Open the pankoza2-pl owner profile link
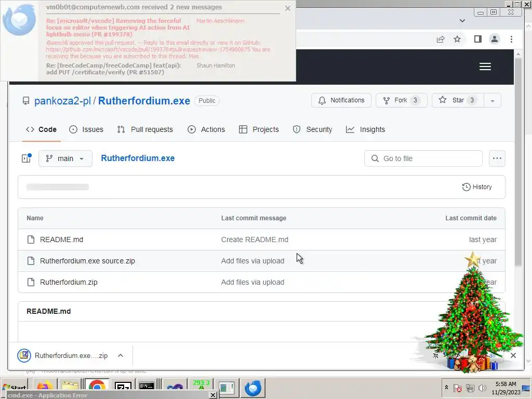 click(62, 101)
